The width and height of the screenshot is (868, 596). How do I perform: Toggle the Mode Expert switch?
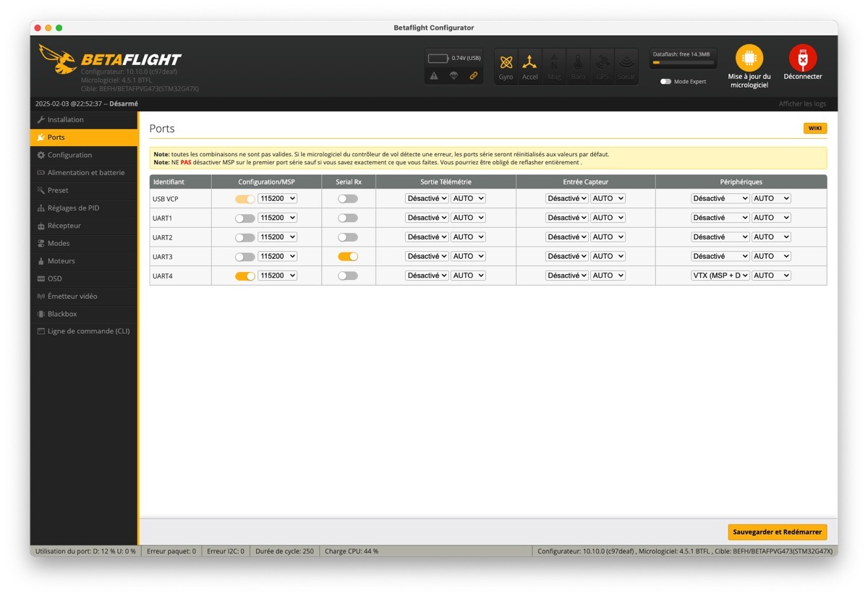(x=665, y=82)
